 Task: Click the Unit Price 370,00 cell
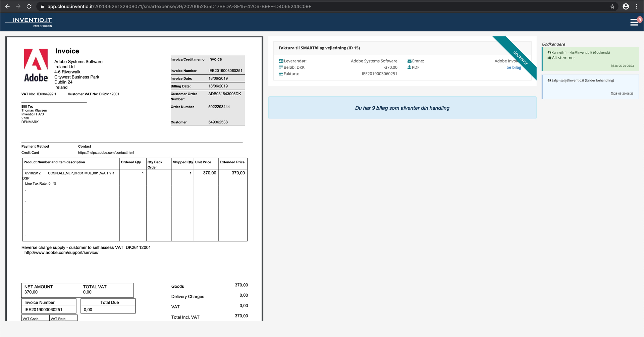[209, 173]
